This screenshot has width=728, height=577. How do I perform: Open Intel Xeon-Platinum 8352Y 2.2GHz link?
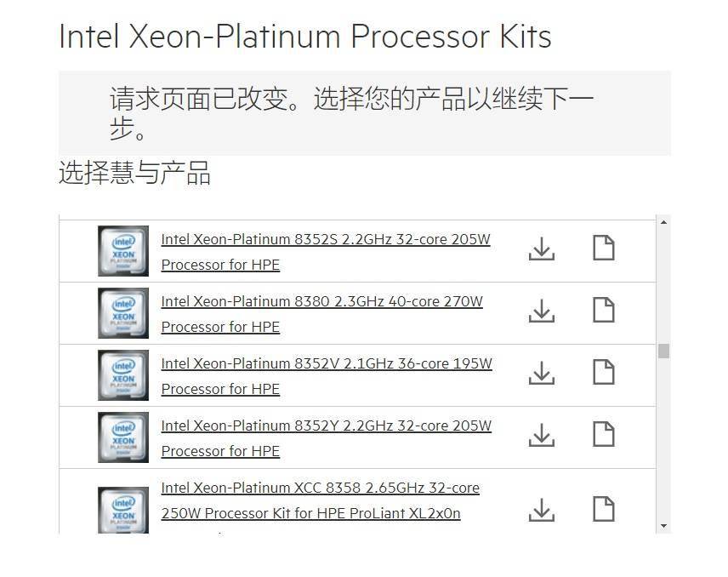[x=326, y=426]
